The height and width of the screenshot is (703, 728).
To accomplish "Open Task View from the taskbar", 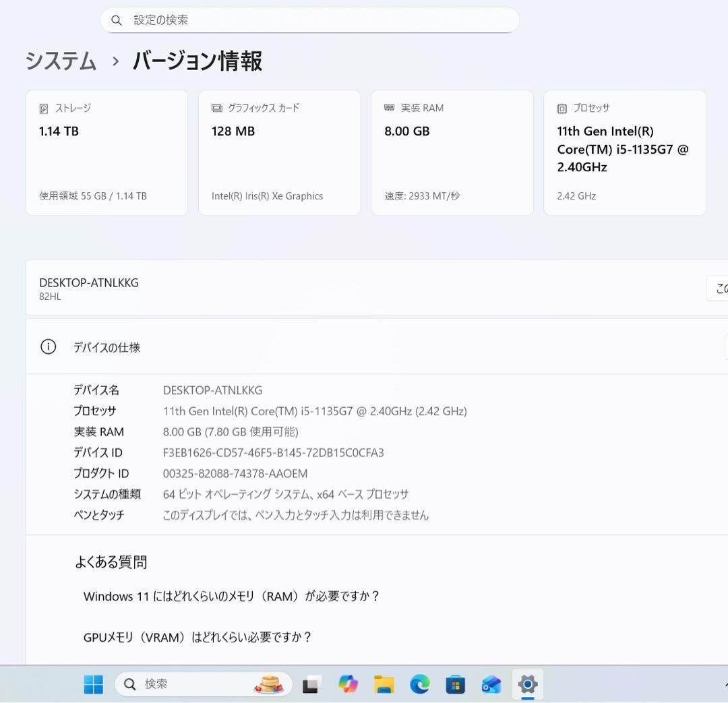I will tap(311, 684).
